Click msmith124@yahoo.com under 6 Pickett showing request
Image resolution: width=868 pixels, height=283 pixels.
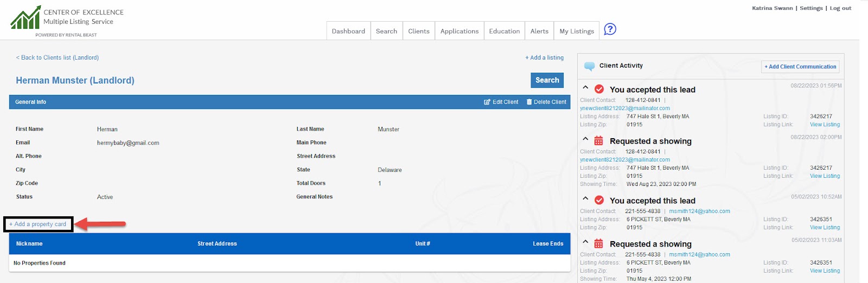(x=699, y=255)
